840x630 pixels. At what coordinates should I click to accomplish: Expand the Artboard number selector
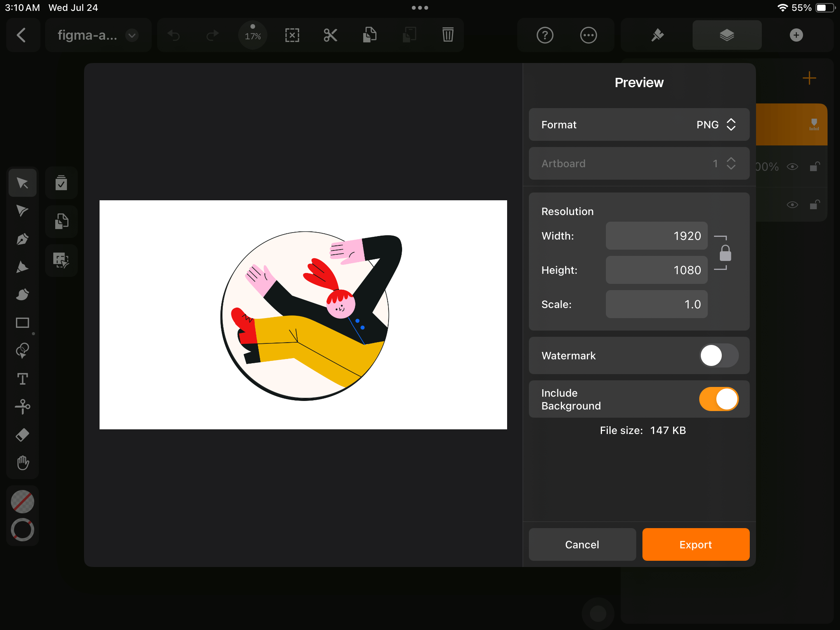[x=731, y=163]
